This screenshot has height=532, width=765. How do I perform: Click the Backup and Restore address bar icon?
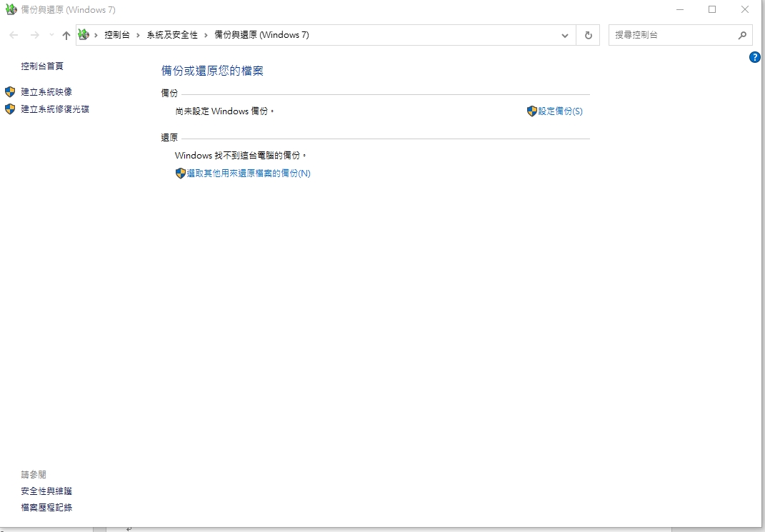click(x=84, y=34)
